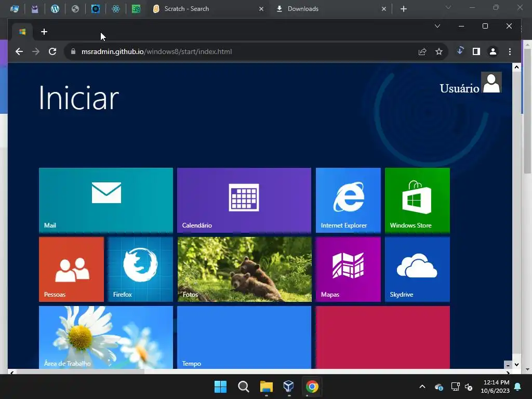The image size is (532, 399).
Task: Open the clock and date flyout
Action: coord(495,387)
